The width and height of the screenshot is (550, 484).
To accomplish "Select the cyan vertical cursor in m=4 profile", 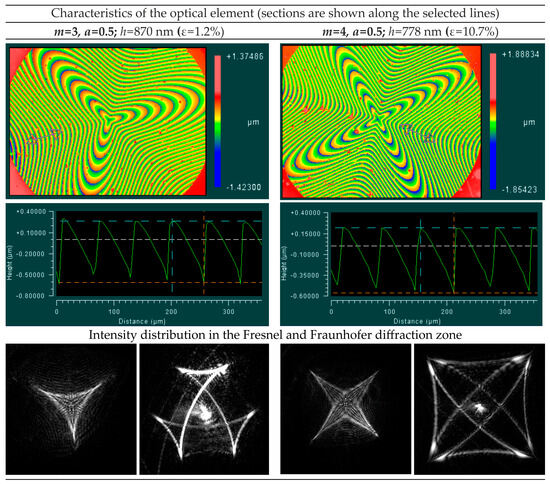I will [x=420, y=255].
